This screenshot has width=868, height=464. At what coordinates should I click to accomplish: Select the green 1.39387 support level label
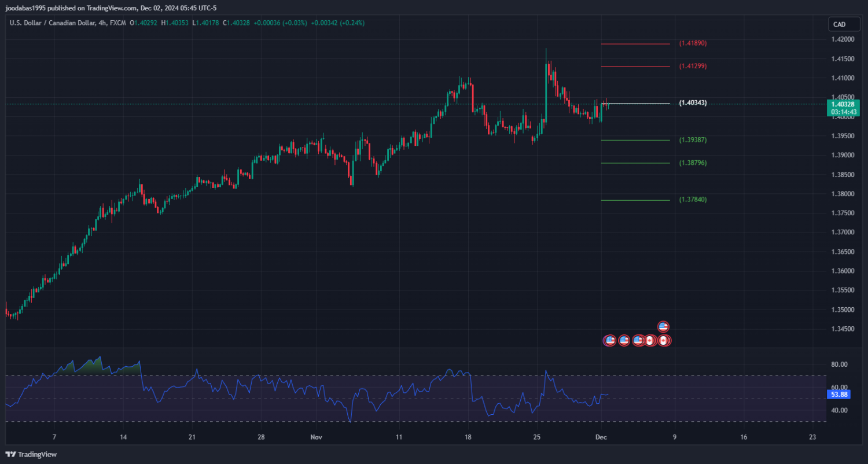click(693, 140)
